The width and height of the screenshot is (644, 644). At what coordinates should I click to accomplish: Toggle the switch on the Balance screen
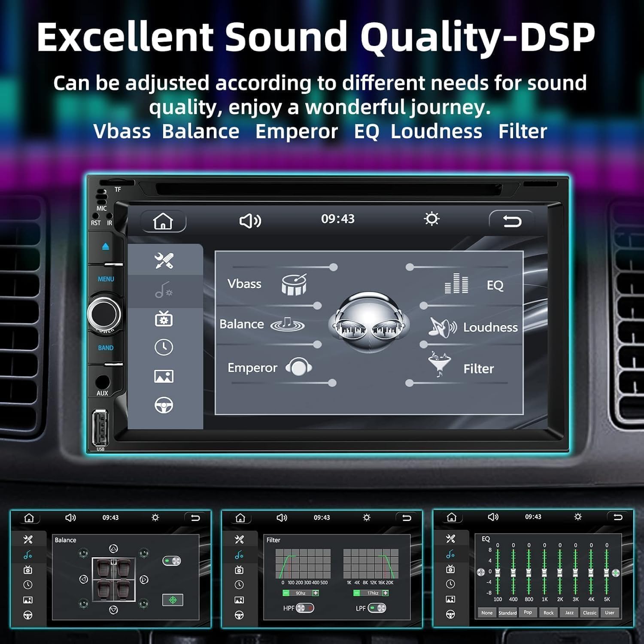click(x=172, y=561)
